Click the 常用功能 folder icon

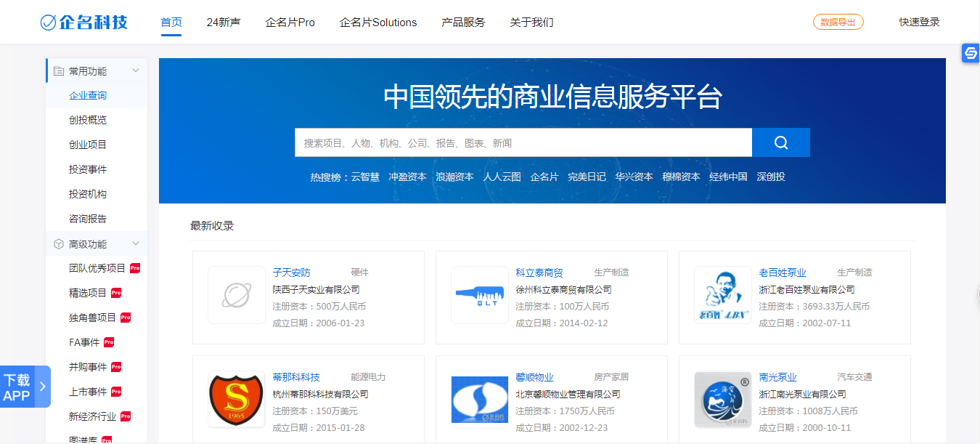tap(59, 71)
